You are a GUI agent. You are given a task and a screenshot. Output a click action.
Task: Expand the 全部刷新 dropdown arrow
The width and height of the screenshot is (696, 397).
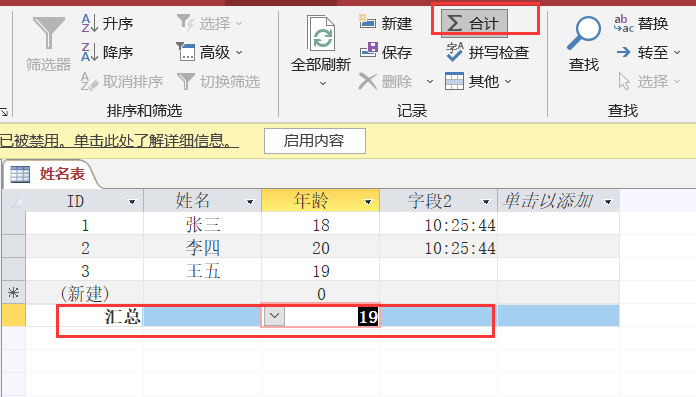(323, 83)
